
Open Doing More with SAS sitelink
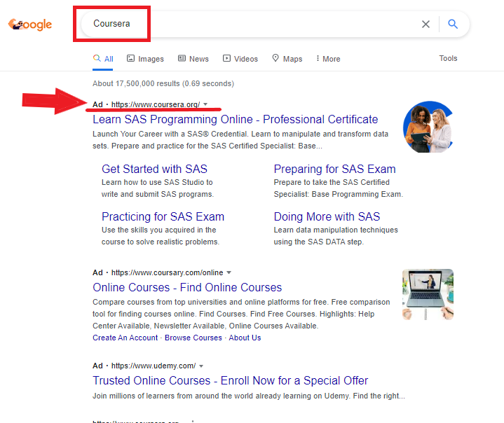point(327,216)
